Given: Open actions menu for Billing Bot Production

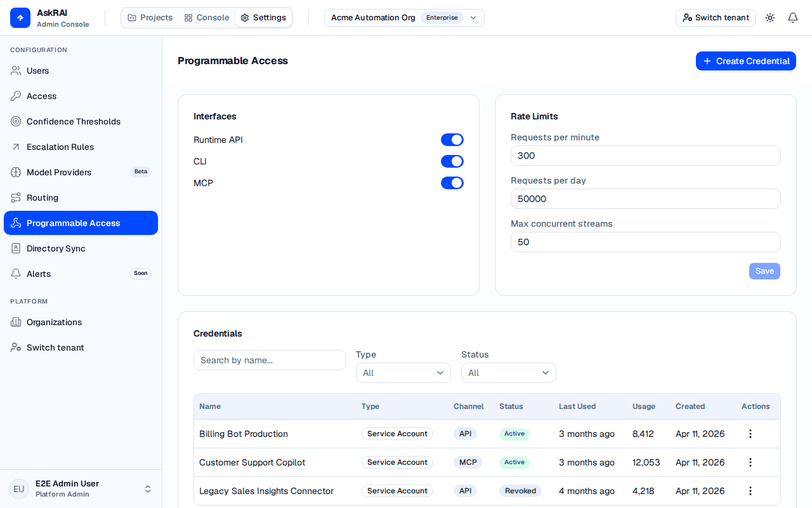Looking at the screenshot, I should (x=750, y=434).
